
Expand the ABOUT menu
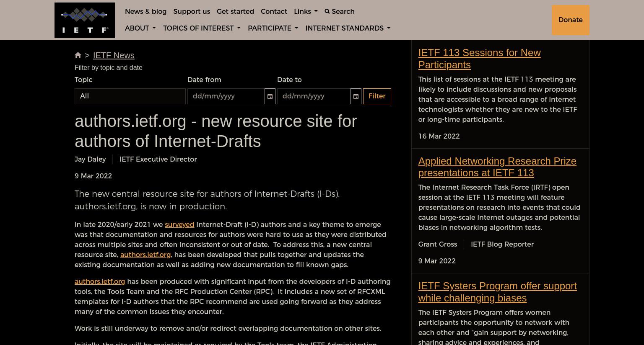click(x=140, y=28)
